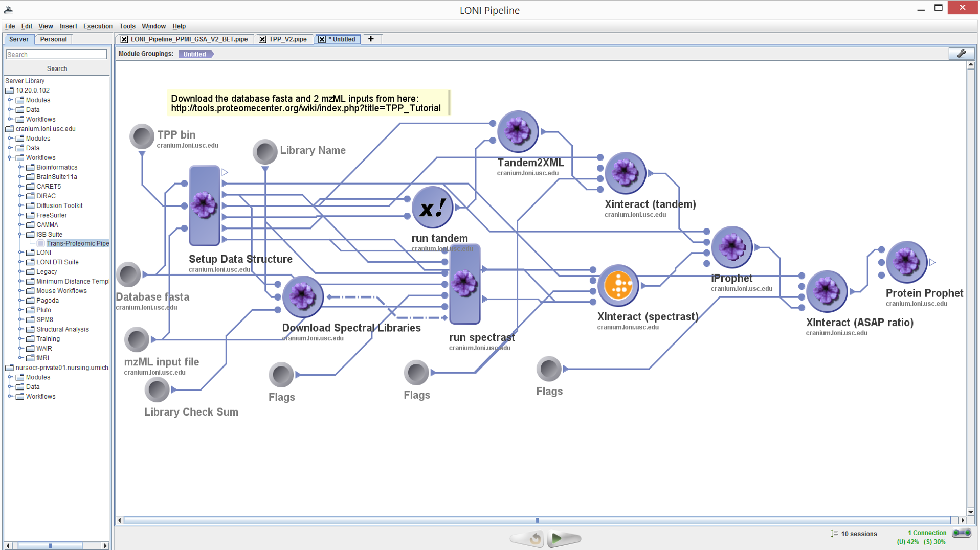This screenshot has height=550, width=980.
Task: Select the Mouse Workflows folder
Action: [x=61, y=291]
